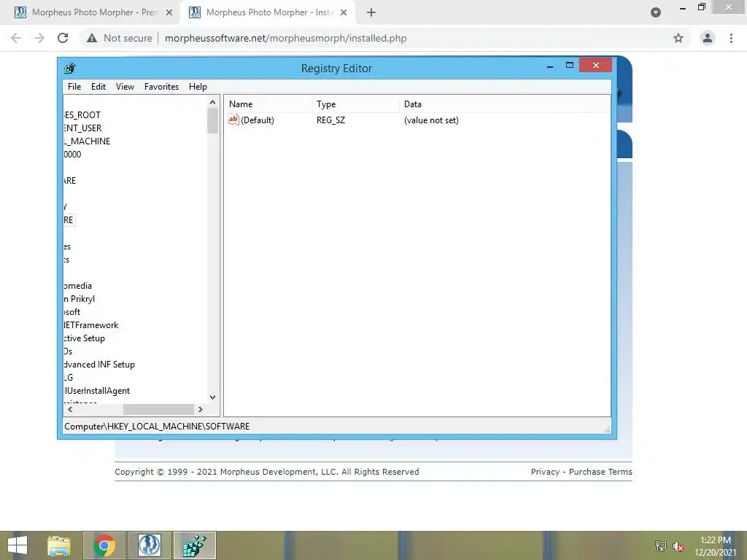Open Morpheus app from taskbar
Image resolution: width=747 pixels, height=560 pixels.
[x=149, y=545]
